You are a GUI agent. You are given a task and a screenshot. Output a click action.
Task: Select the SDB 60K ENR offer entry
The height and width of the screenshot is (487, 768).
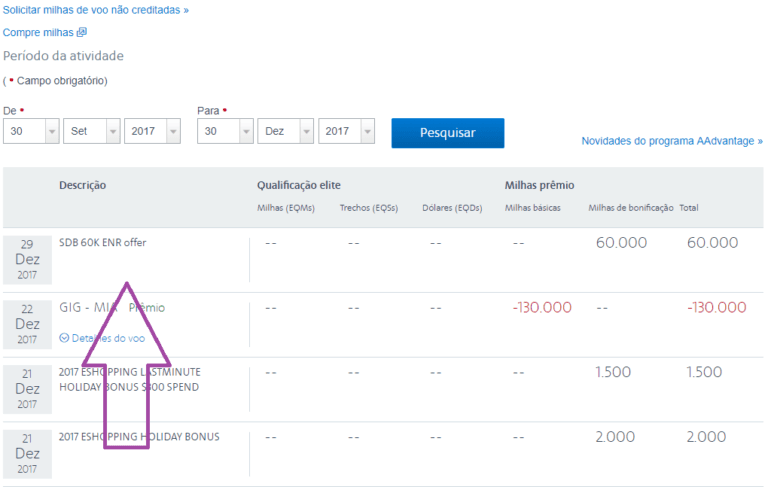pos(102,243)
